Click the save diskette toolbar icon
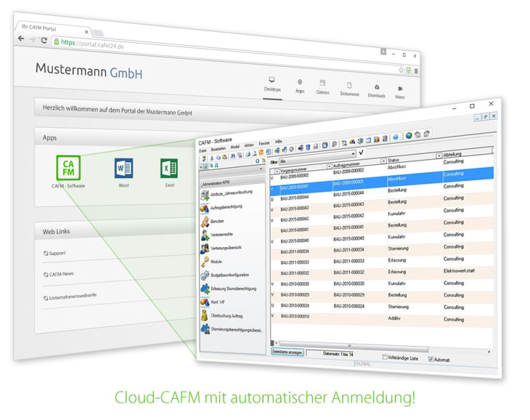This screenshot has width=530, height=420. coord(315,146)
